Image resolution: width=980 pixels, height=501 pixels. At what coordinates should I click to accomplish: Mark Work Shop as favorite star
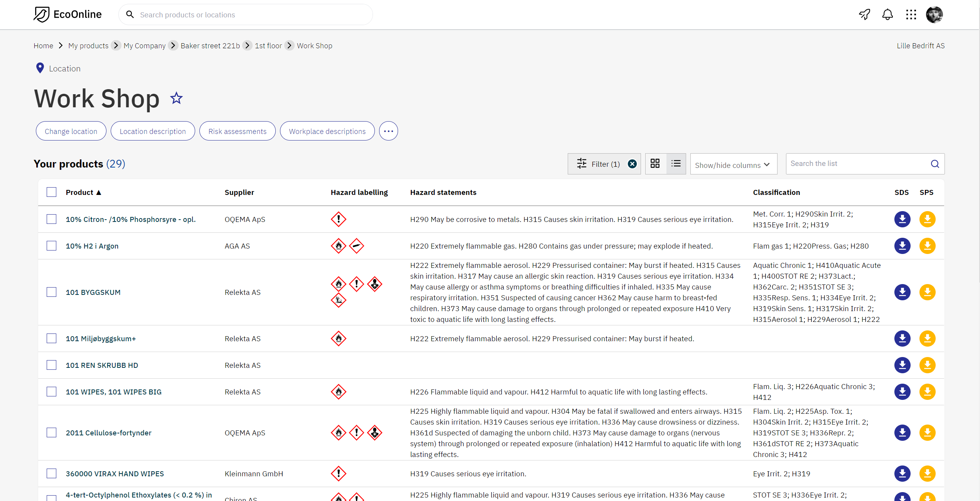point(176,98)
